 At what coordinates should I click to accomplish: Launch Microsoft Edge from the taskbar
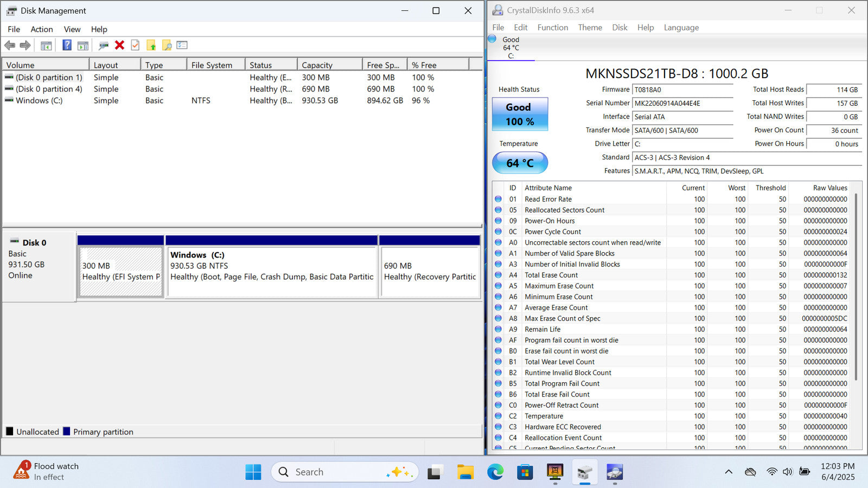495,472
